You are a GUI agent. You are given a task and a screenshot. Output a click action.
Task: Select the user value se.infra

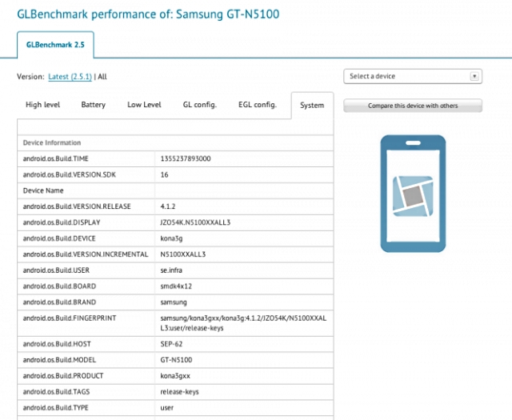tap(171, 270)
